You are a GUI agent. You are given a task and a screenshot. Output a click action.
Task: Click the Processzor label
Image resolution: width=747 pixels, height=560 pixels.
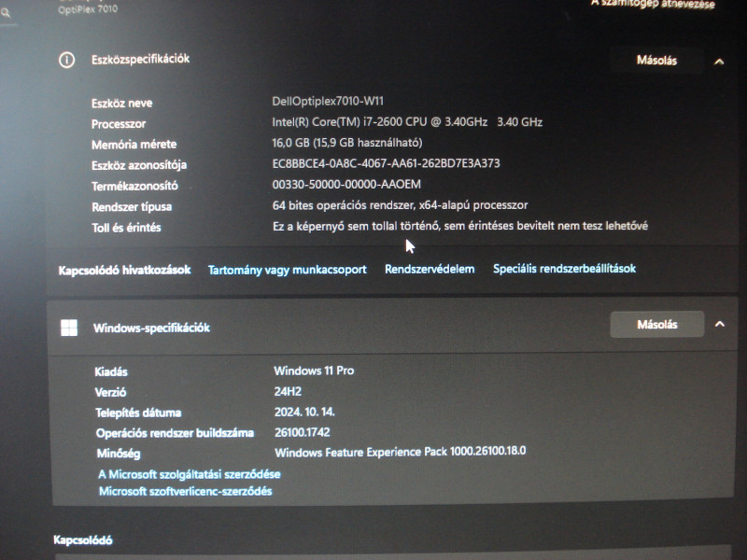(119, 124)
